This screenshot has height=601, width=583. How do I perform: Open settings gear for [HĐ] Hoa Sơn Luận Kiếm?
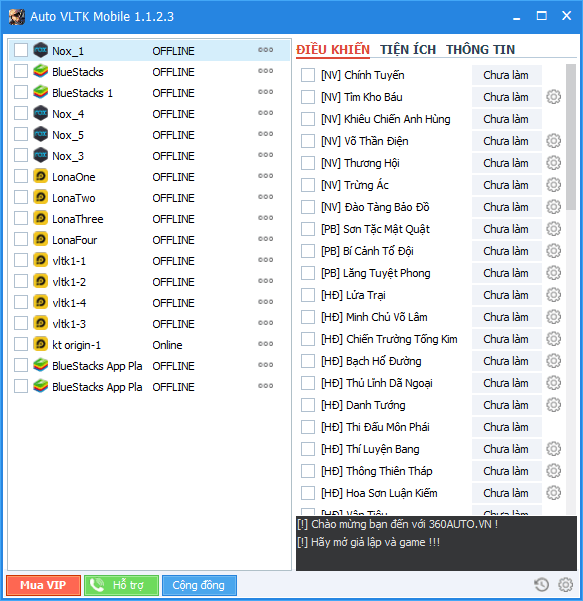(x=553, y=493)
